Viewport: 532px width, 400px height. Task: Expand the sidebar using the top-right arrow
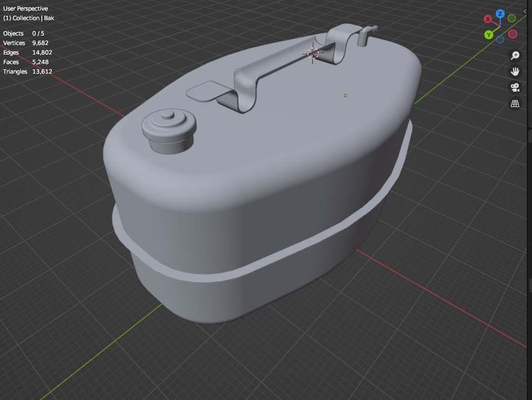(525, 12)
